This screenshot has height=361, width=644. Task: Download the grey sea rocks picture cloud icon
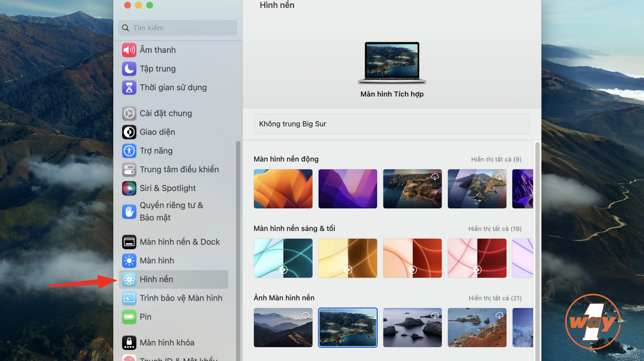pos(435,315)
